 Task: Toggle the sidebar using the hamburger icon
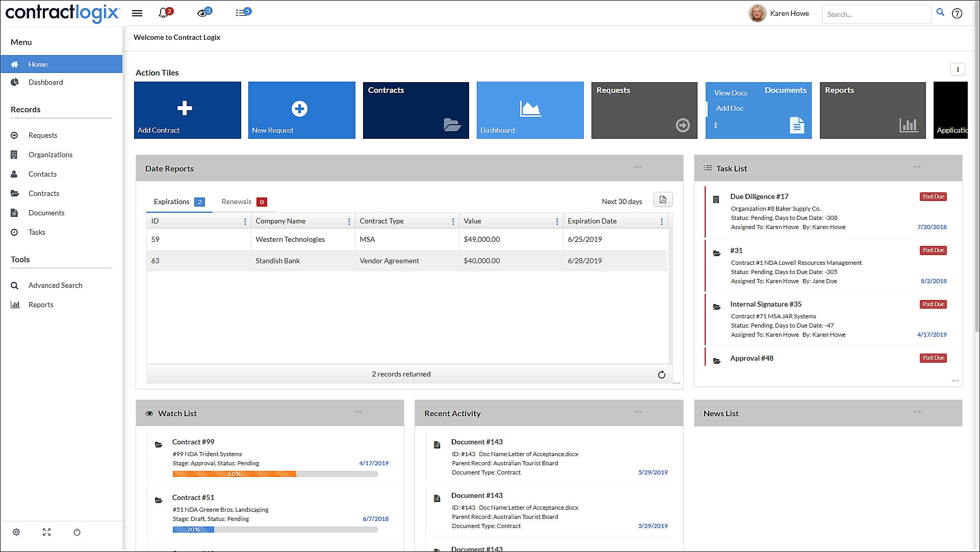point(137,13)
